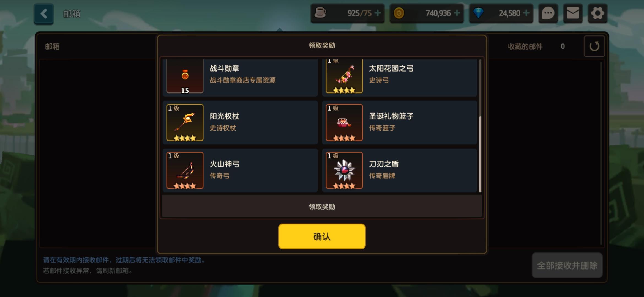This screenshot has width=644, height=297.
Task: Select the 火山神弓 bow icon
Action: coord(185,170)
